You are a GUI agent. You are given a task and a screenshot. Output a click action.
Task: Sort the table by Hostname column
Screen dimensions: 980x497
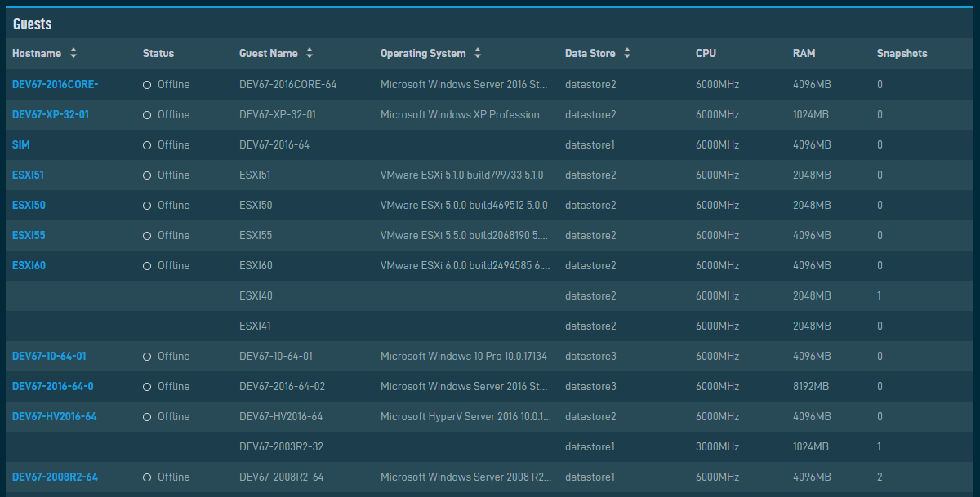tap(45, 53)
